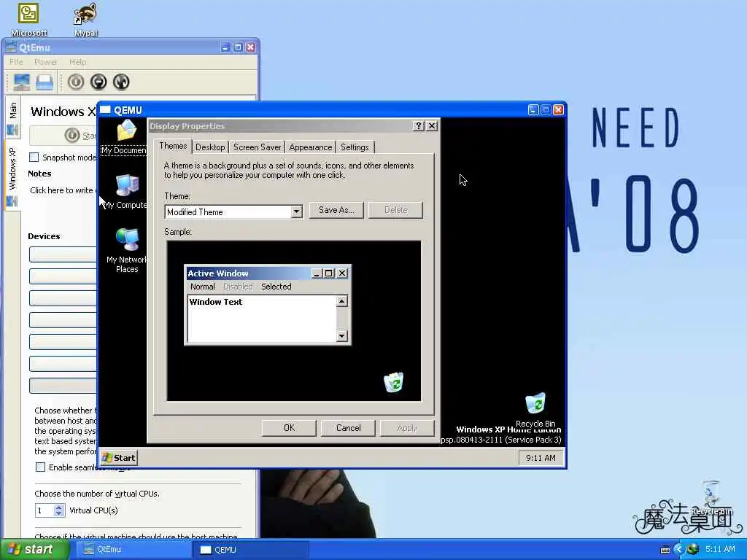
Task: Toggle the Enable seamless mouse checkbox
Action: click(x=41, y=467)
